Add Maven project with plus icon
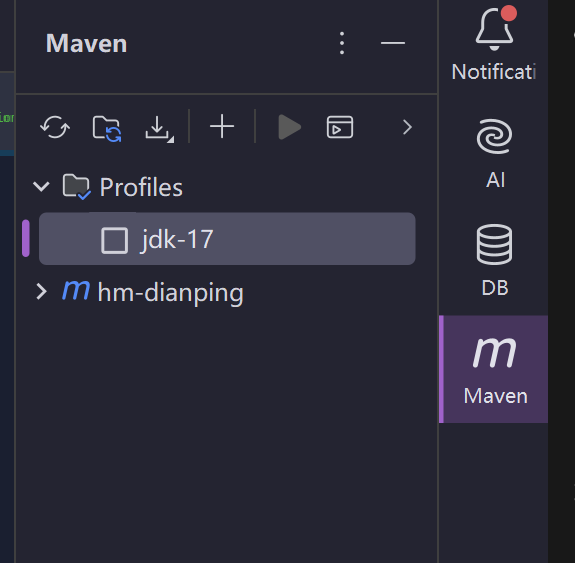 (x=222, y=127)
